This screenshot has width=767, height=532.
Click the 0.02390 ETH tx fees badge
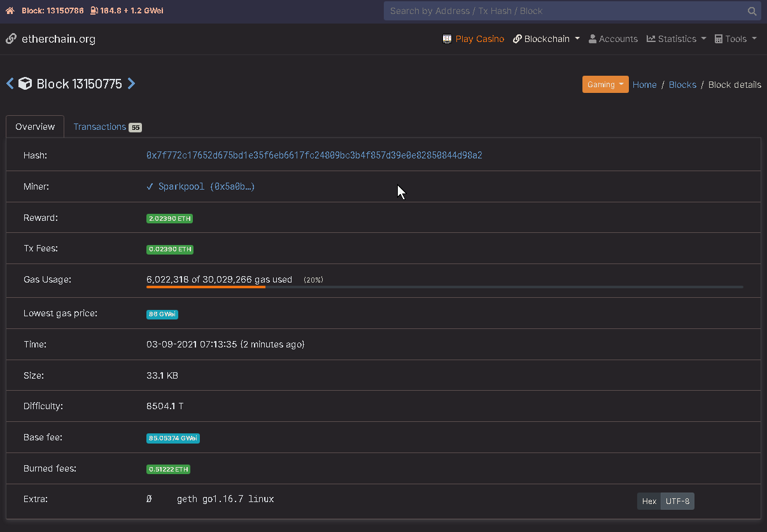[169, 249]
